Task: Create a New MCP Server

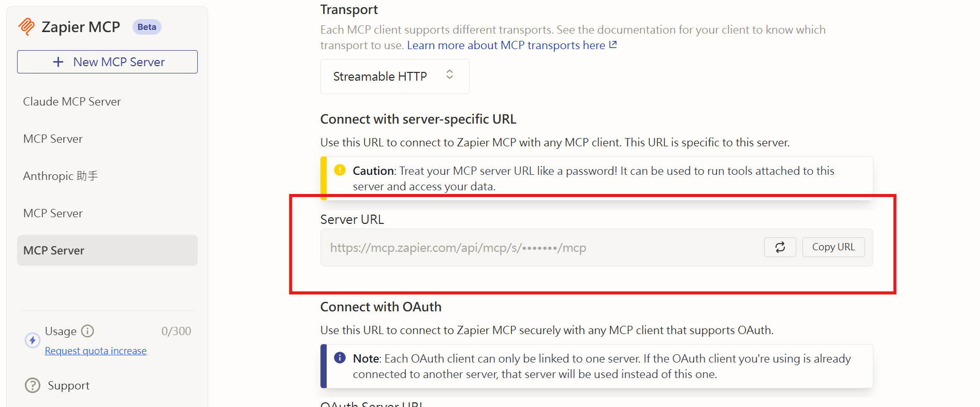Action: click(x=107, y=62)
